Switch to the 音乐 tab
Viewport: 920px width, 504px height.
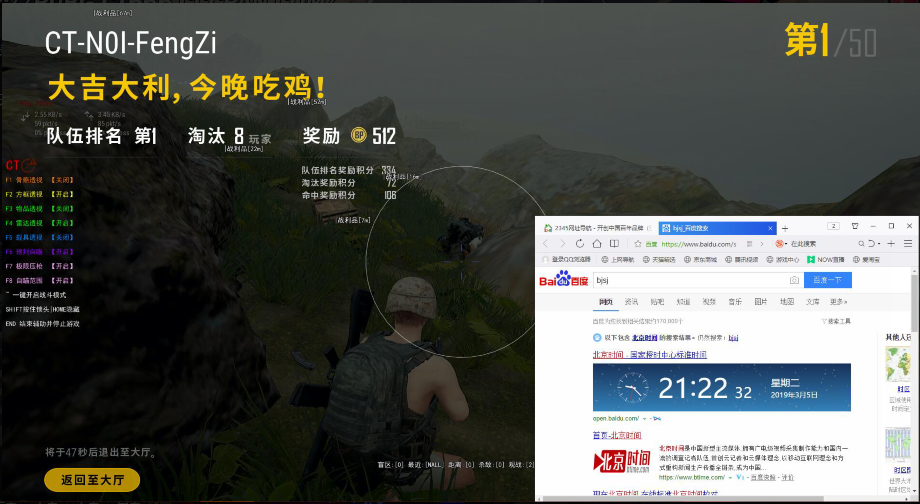(735, 302)
